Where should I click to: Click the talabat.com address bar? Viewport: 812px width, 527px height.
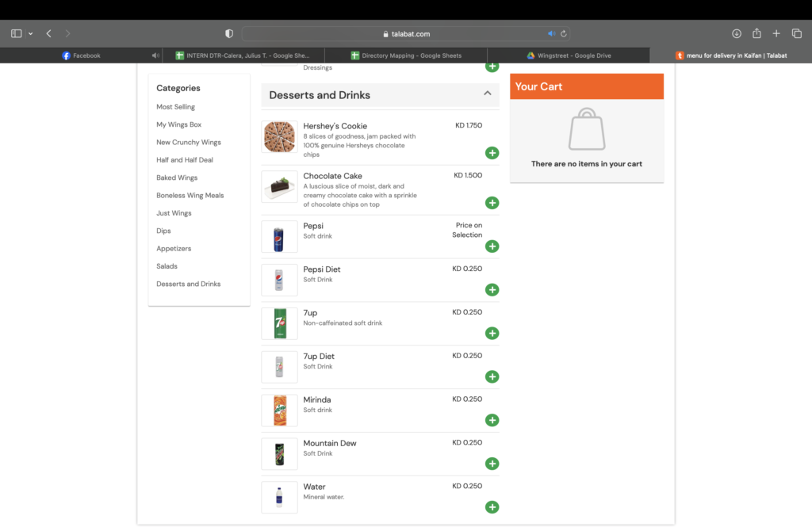point(404,34)
